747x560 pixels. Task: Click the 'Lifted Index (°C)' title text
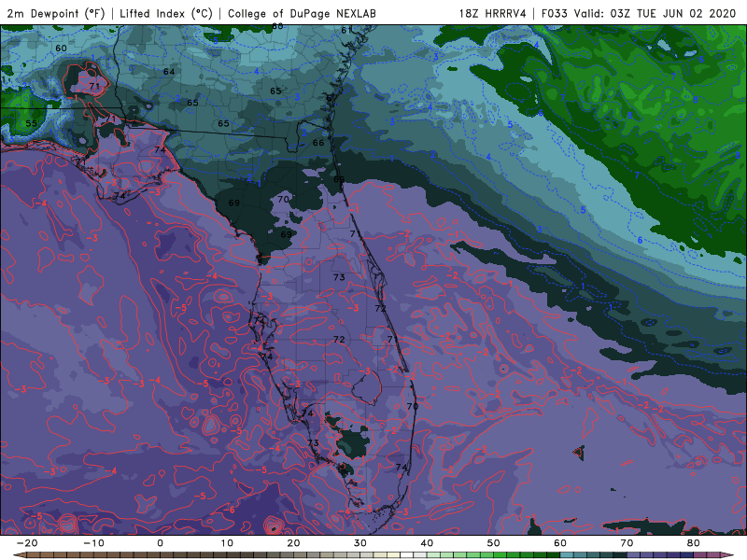pos(166,13)
